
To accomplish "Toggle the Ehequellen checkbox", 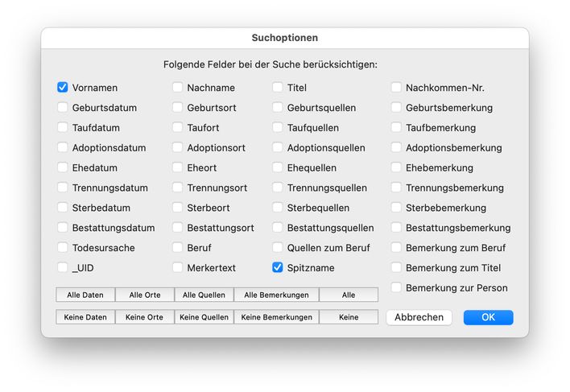I will 278,168.
